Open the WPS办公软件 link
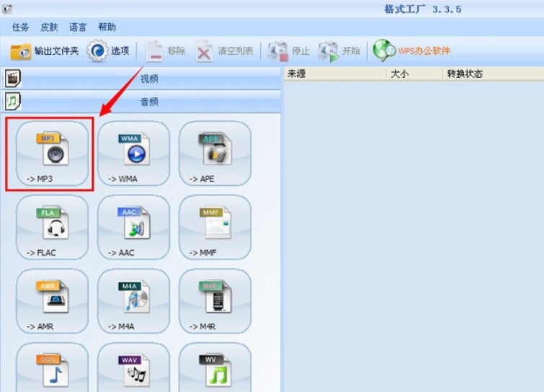 pyautogui.click(x=411, y=50)
